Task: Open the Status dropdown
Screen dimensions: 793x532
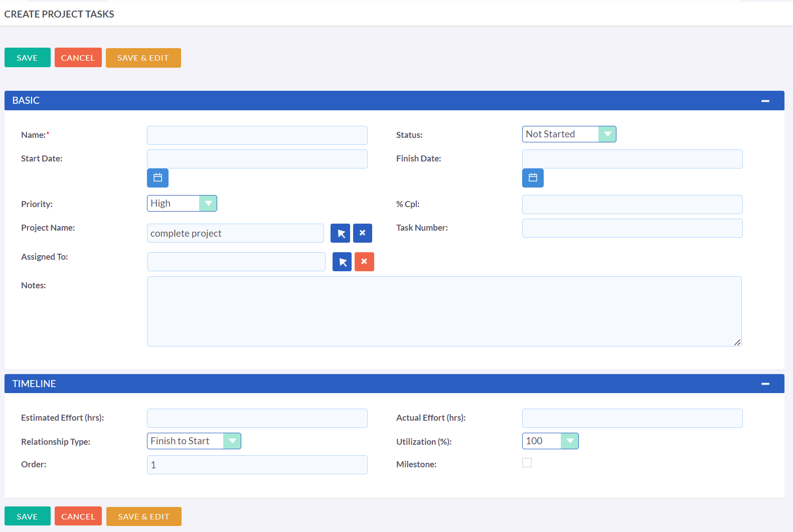Action: tap(569, 134)
